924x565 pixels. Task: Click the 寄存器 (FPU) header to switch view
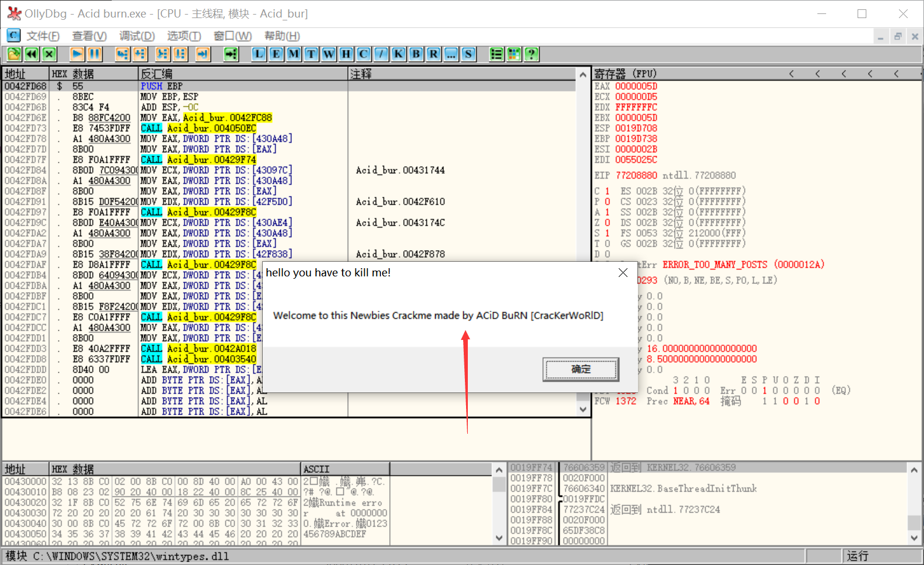(625, 73)
